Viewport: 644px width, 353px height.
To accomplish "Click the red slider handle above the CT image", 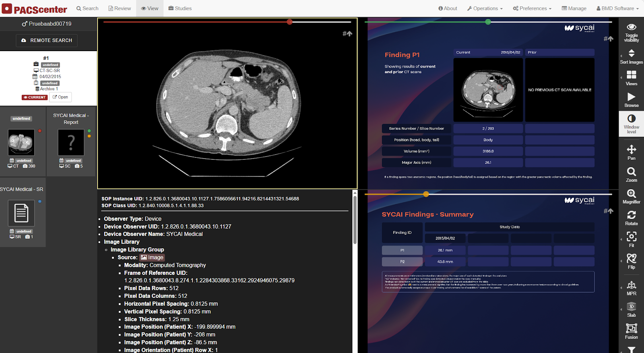I will tap(289, 22).
